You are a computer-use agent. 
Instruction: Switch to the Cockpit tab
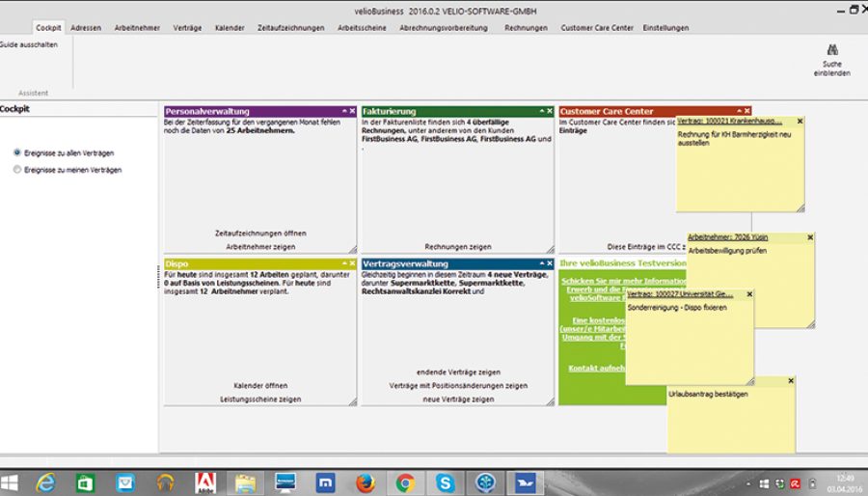point(49,28)
